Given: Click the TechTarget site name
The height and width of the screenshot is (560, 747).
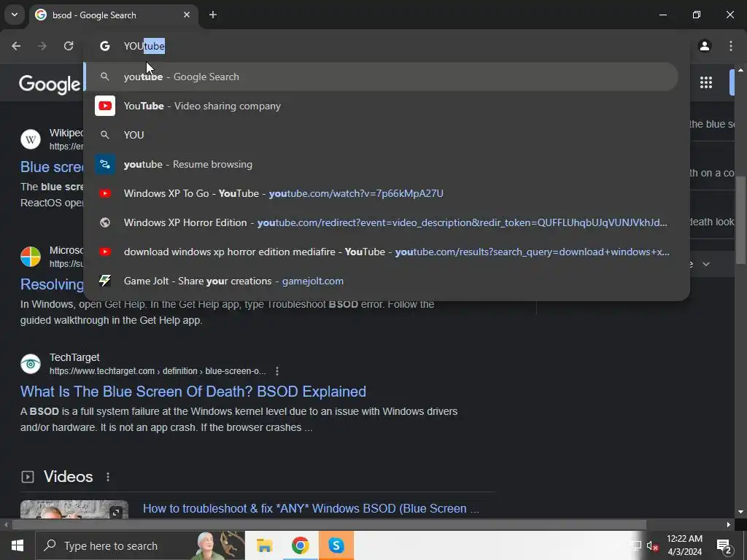Looking at the screenshot, I should tap(74, 357).
